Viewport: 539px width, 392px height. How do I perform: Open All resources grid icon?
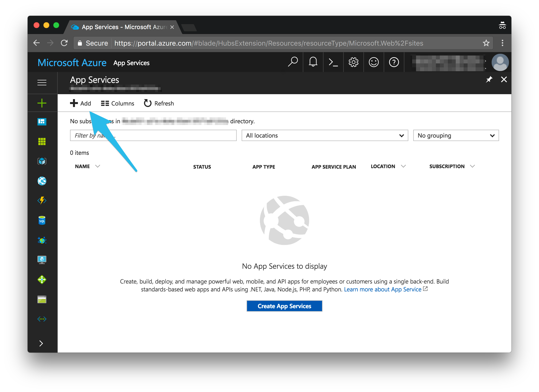point(42,142)
